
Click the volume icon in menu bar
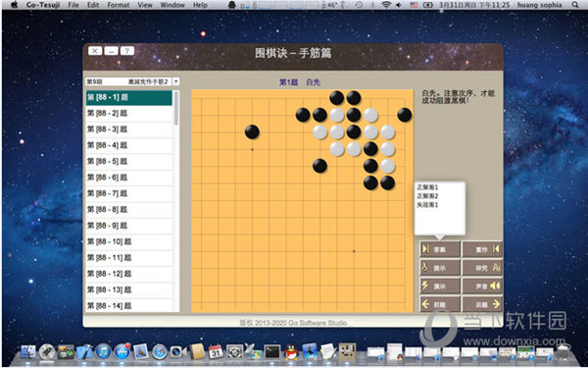(x=399, y=5)
